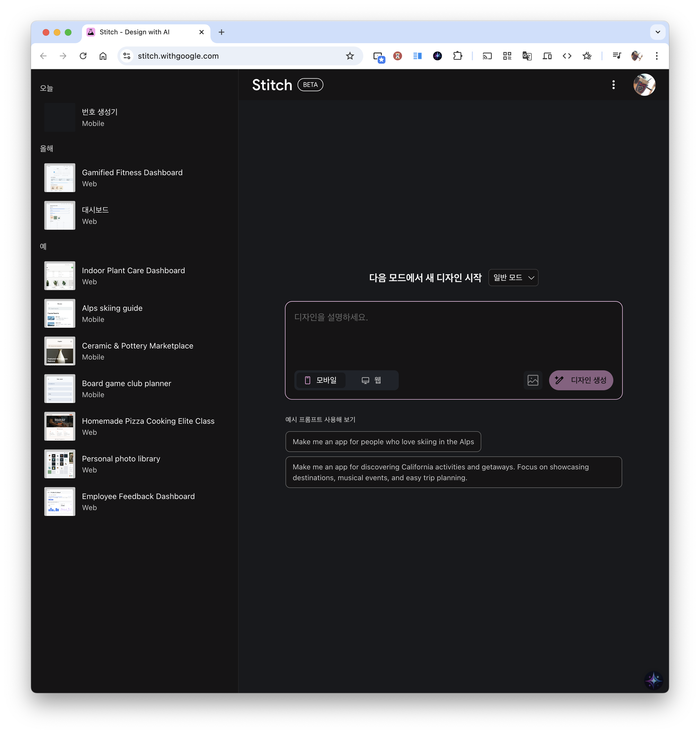Open the code brackets extension icon
Image resolution: width=700 pixels, height=734 pixels.
567,56
